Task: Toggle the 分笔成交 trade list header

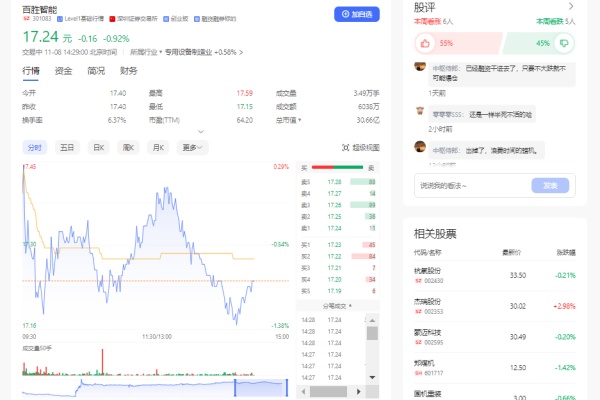Action: pyautogui.click(x=338, y=306)
